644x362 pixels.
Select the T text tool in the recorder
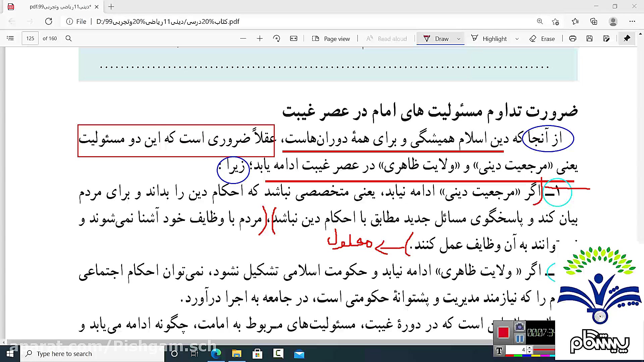pyautogui.click(x=499, y=351)
